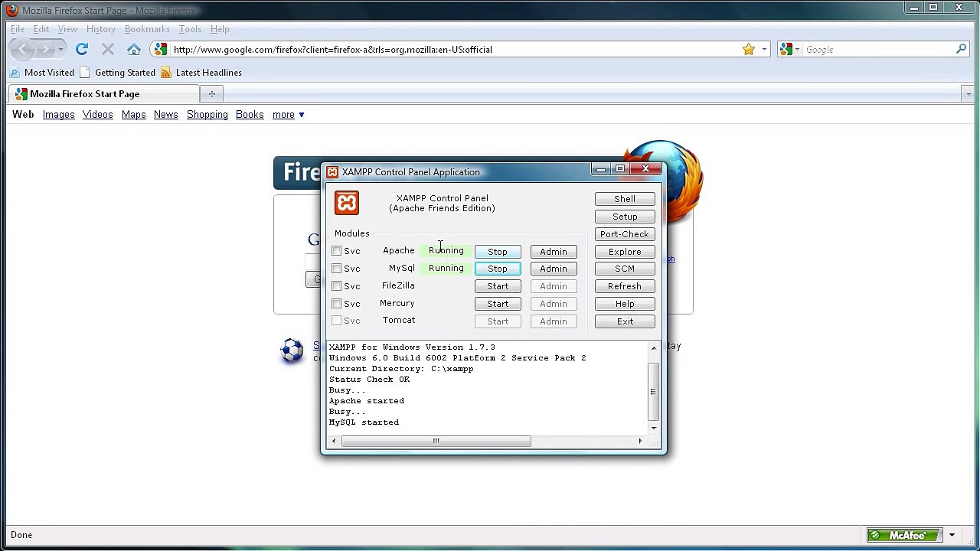Click the McAfee status bar icon
Image resolution: width=980 pixels, height=551 pixels.
click(x=905, y=535)
